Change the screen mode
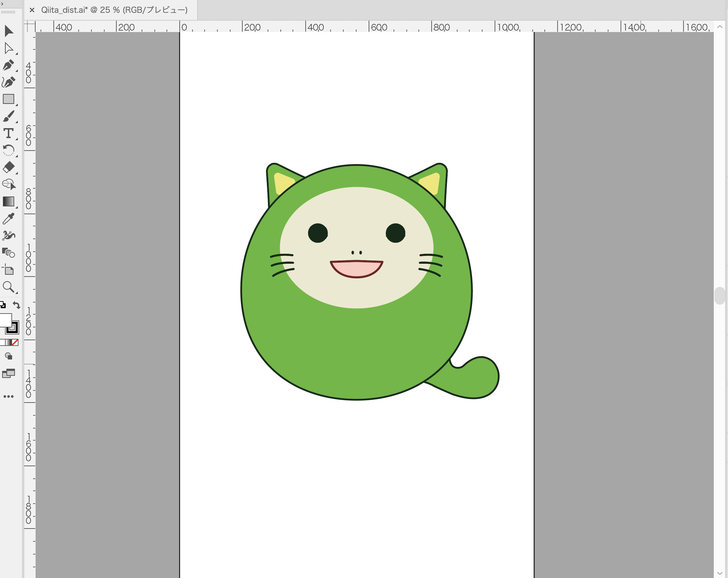 [x=9, y=373]
